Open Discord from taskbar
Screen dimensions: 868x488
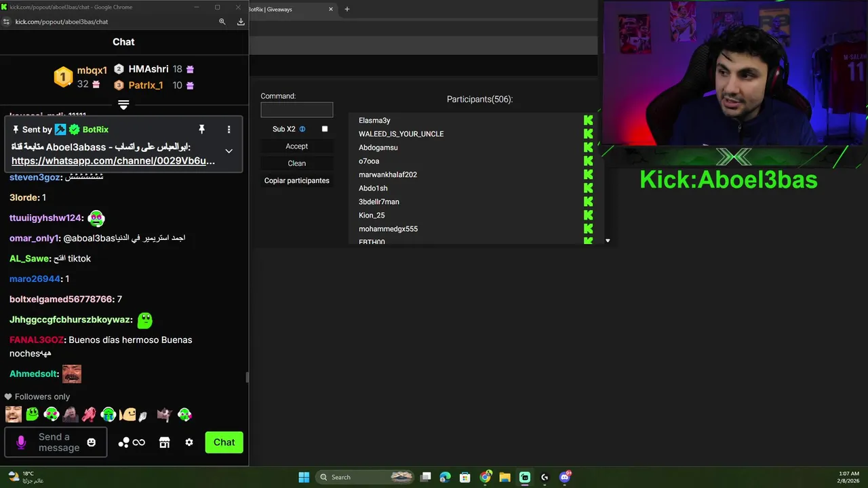pyautogui.click(x=565, y=477)
